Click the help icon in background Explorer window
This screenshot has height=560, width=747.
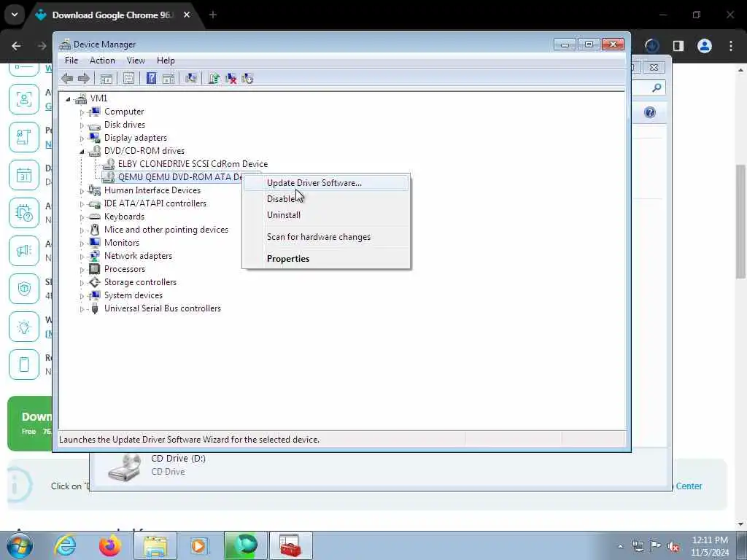coord(650,112)
